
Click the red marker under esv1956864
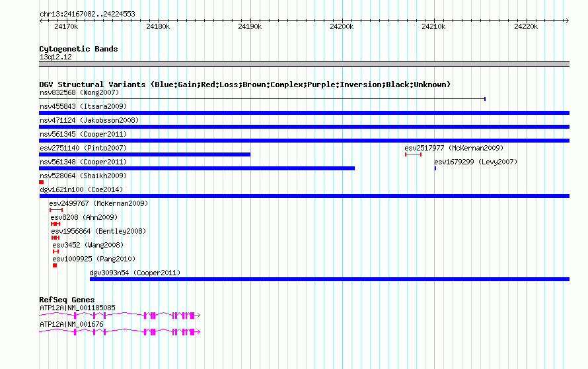tap(55, 238)
